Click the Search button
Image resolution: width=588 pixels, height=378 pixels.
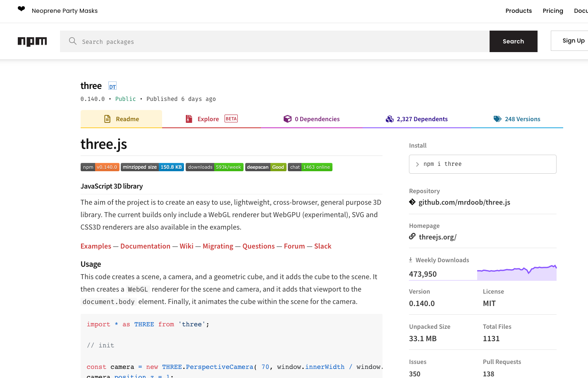[514, 41]
